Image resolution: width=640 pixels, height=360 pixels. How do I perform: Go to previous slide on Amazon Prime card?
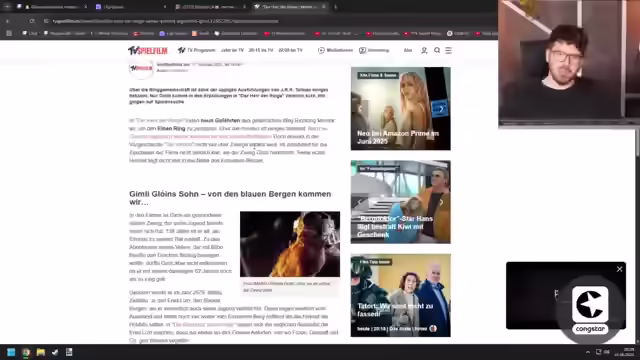click(360, 109)
